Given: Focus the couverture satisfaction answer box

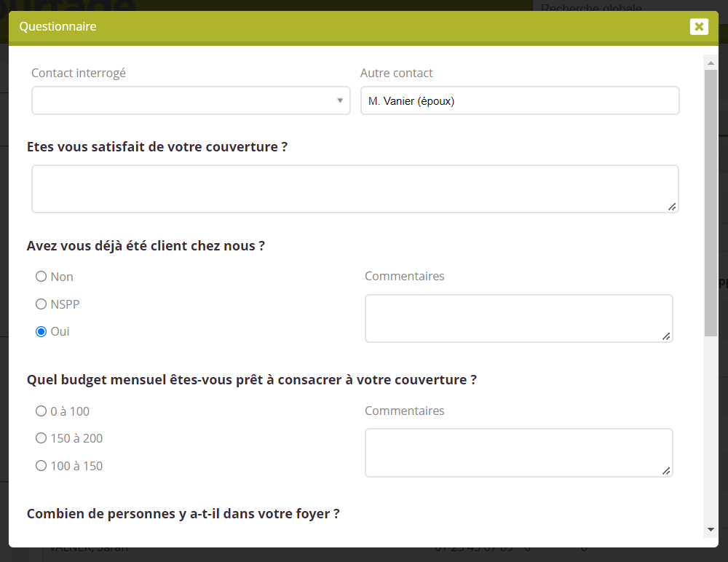Looking at the screenshot, I should 355,189.
